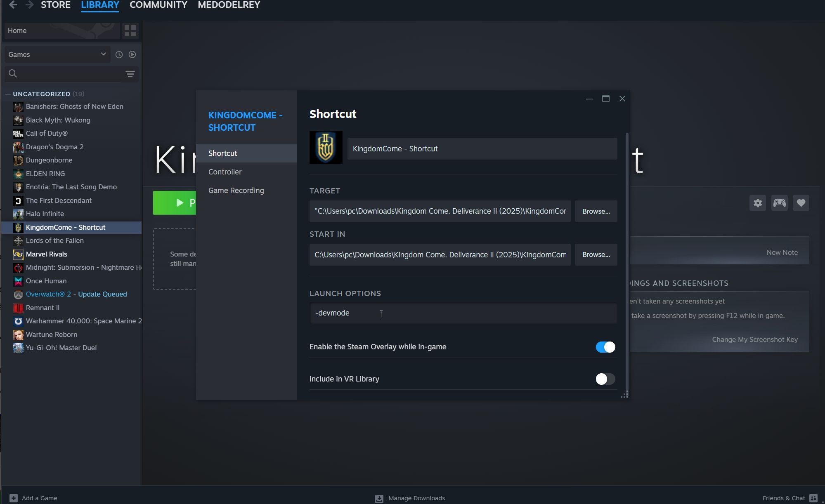Click the LAUNCH OPTIONS input field
The height and width of the screenshot is (504, 825).
(x=463, y=313)
